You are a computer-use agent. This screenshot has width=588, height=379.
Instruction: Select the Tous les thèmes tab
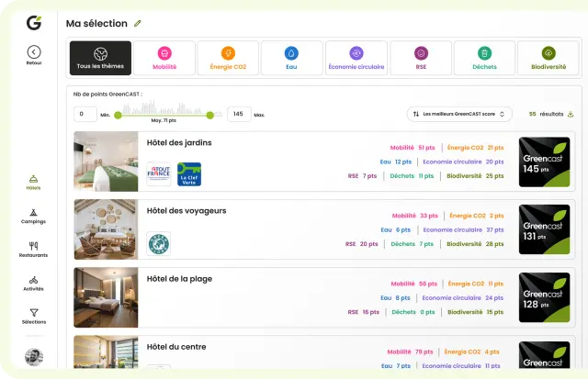(x=100, y=58)
